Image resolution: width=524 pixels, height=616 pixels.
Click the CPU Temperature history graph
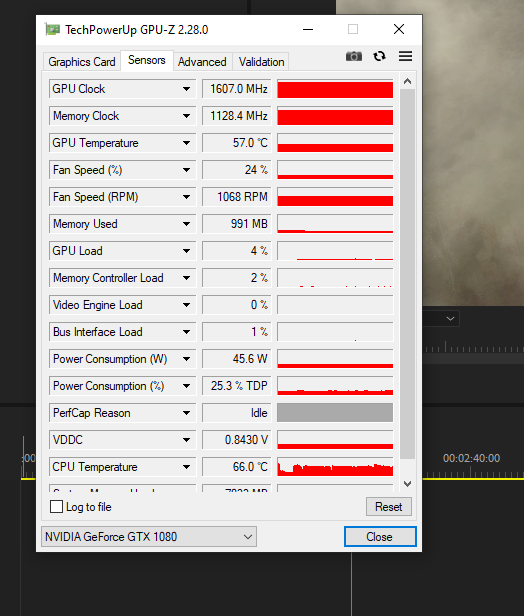pos(335,467)
